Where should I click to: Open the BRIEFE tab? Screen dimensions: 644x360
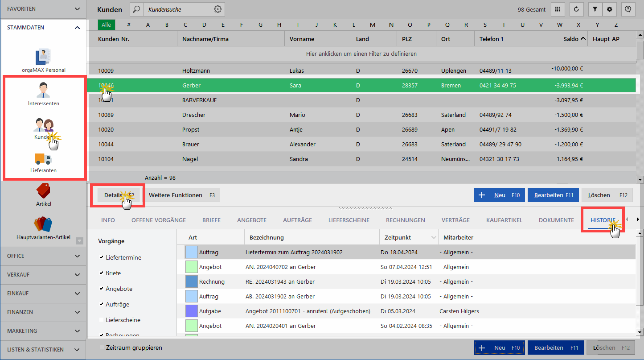coord(211,220)
